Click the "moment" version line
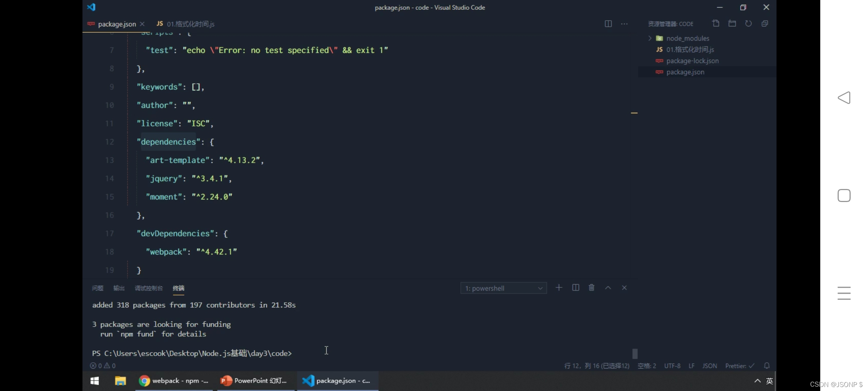The height and width of the screenshot is (391, 868). (189, 197)
